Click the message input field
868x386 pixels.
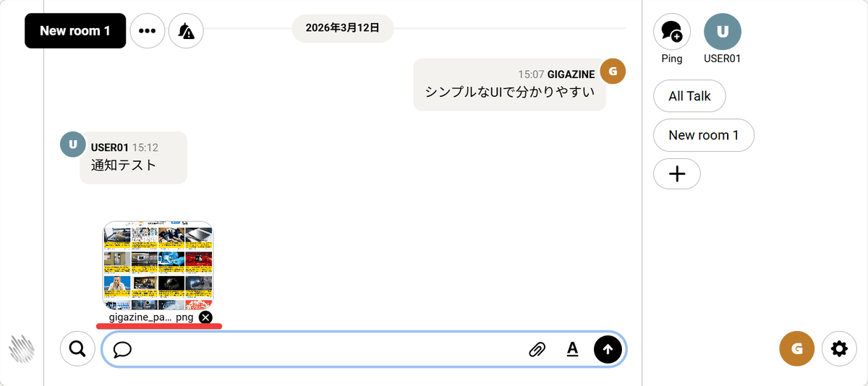[325, 350]
